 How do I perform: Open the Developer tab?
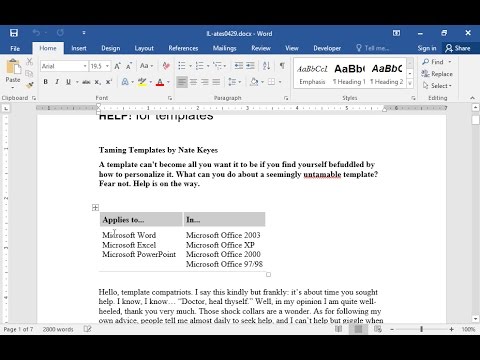tap(327, 48)
